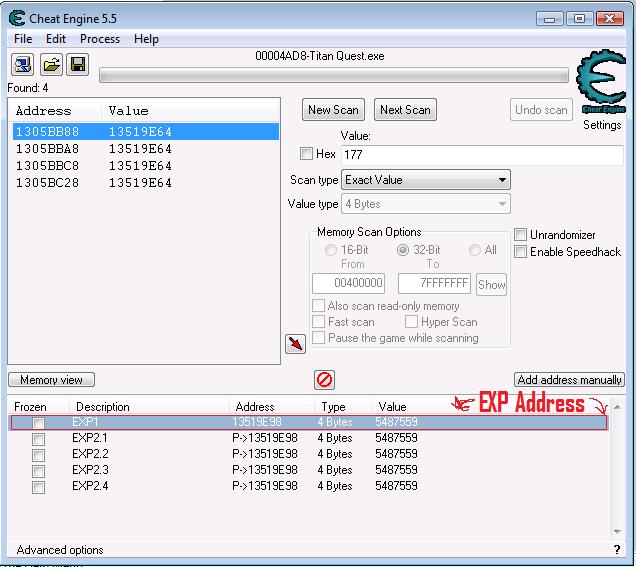Select the EXP2.4 description
Image resolution: width=636 pixels, height=567 pixels.
pos(90,486)
